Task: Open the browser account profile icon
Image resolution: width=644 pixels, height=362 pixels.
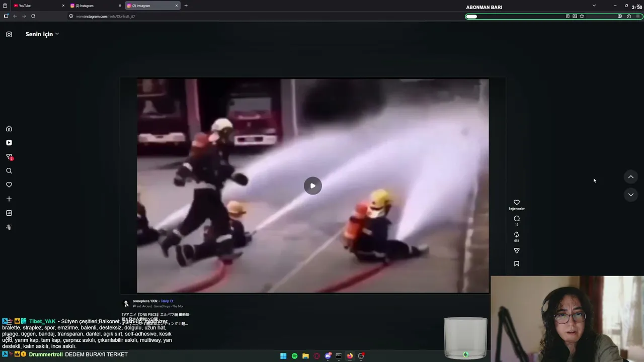Action: coord(620,16)
